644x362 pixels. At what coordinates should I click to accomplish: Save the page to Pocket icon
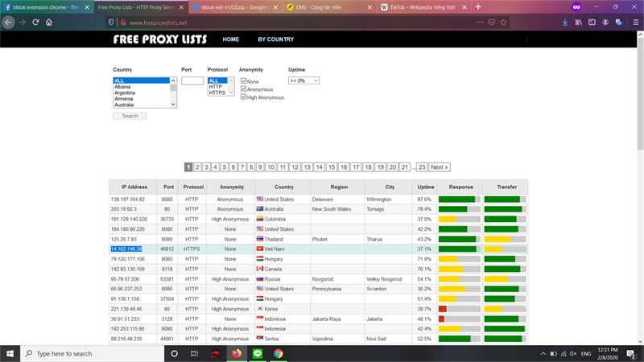click(x=492, y=23)
